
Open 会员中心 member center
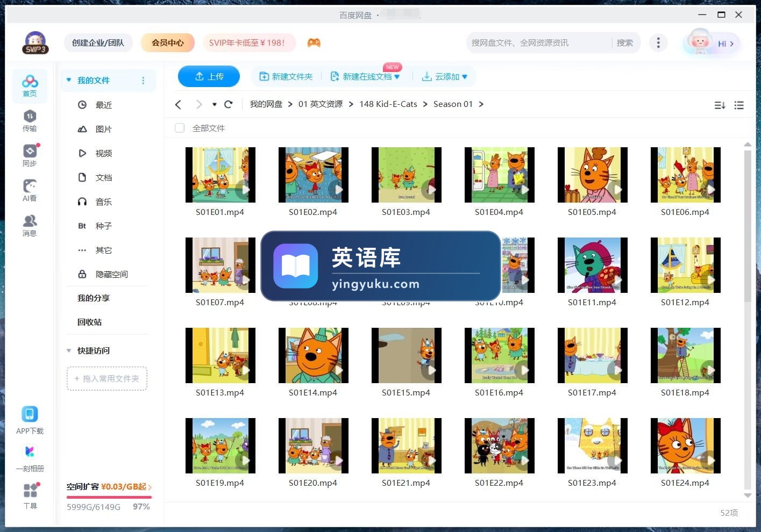pos(167,42)
